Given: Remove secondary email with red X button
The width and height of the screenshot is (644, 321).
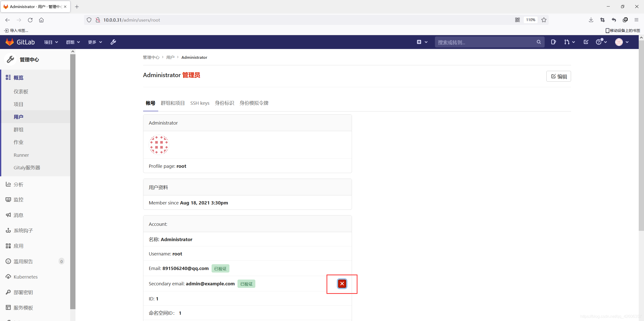Looking at the screenshot, I should [342, 284].
